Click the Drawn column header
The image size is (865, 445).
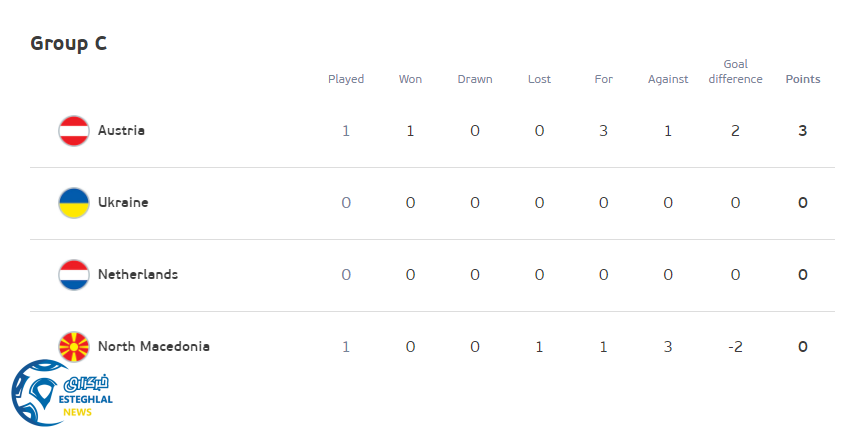475,79
